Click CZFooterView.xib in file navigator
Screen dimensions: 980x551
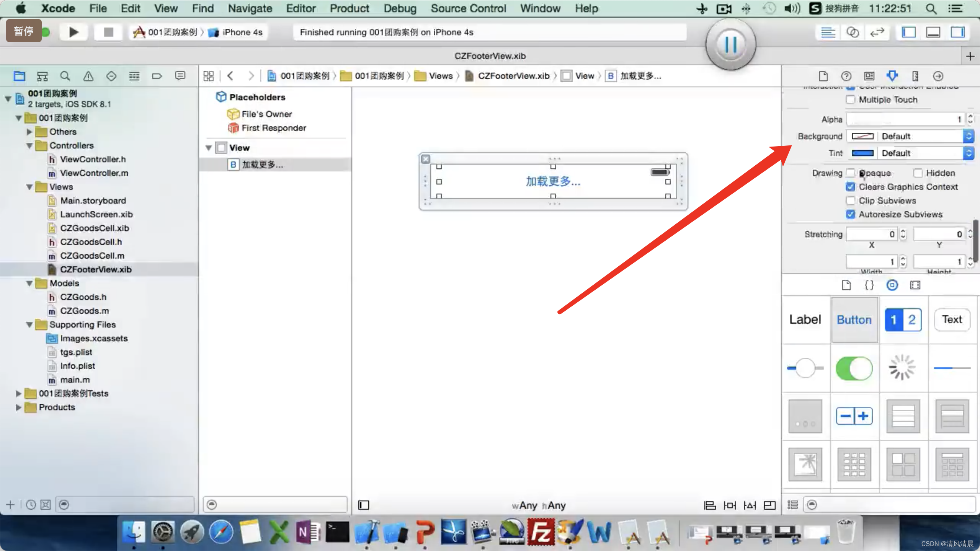(x=96, y=269)
